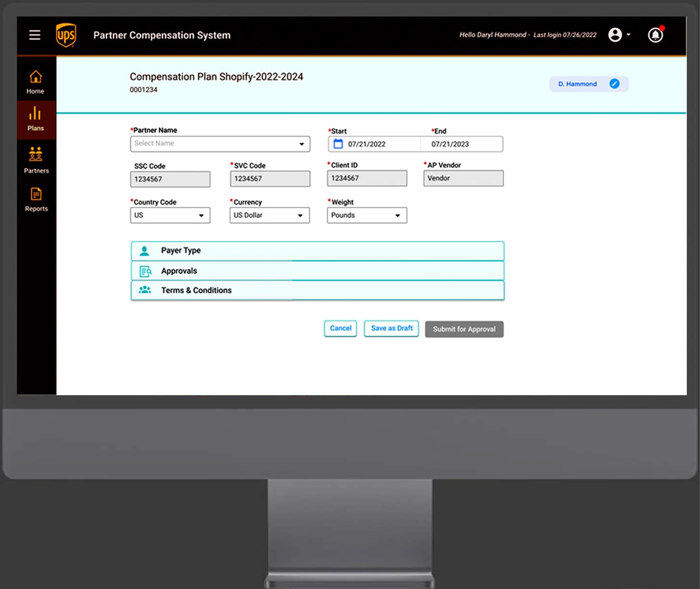Open Partners in the sidebar

[36, 160]
